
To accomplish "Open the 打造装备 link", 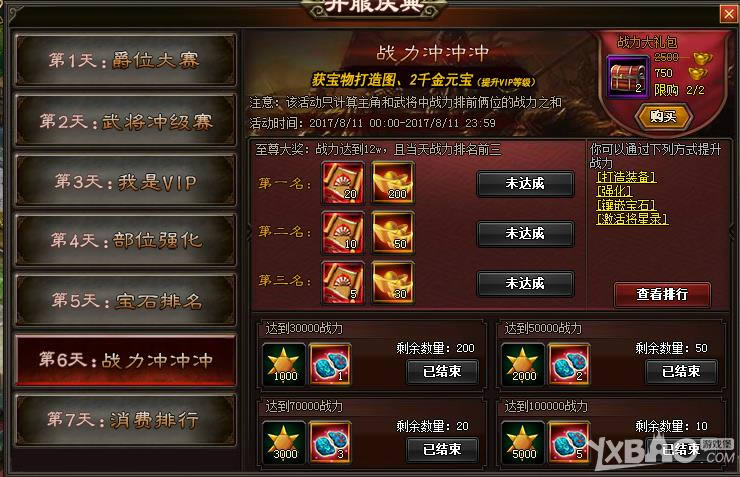I will [626, 177].
